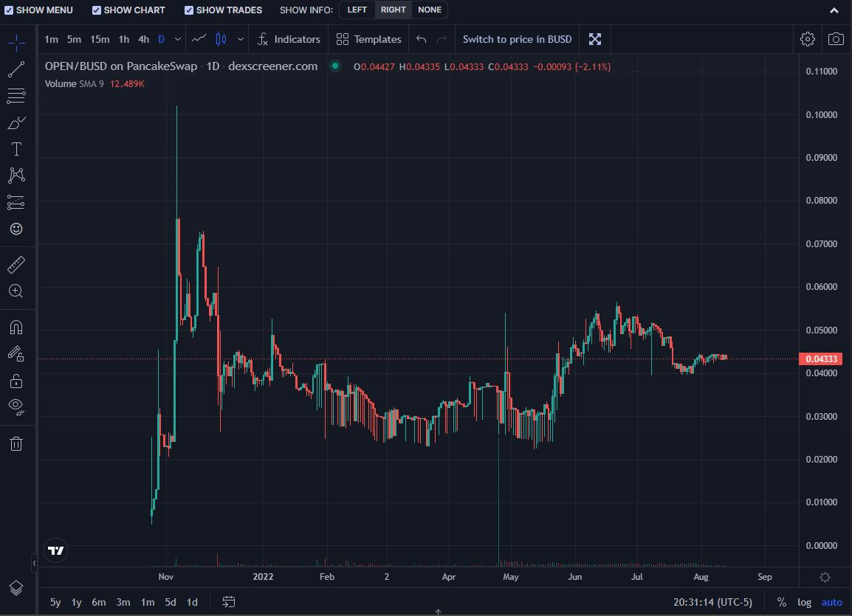This screenshot has height=616, width=852.
Task: Collapse the left drawing toolbar
Action: pyautogui.click(x=34, y=564)
